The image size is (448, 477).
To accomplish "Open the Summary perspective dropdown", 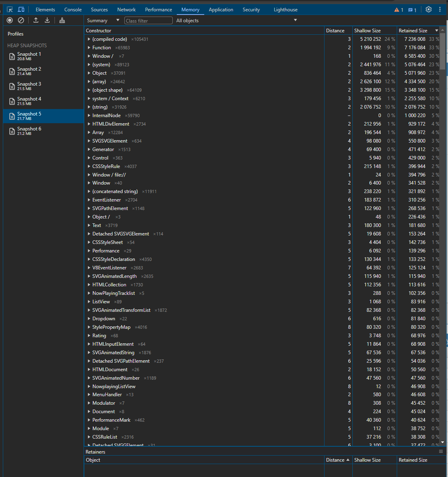I will 103,20.
